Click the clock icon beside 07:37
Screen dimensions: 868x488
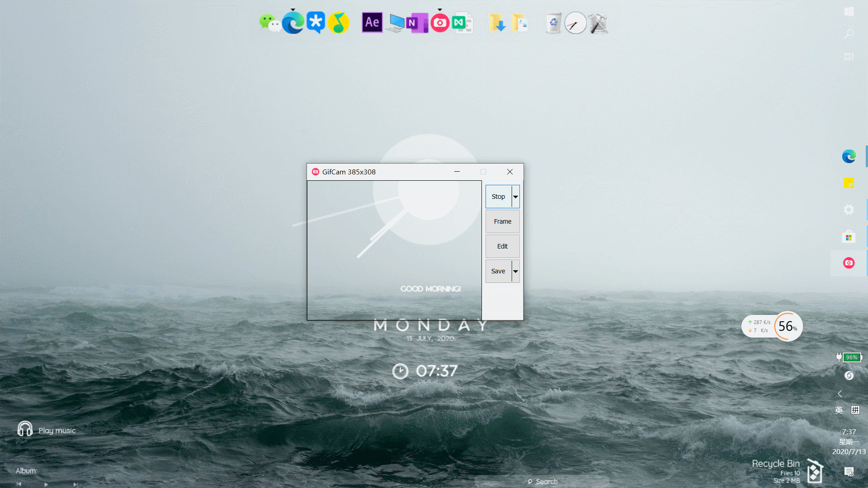coord(400,371)
